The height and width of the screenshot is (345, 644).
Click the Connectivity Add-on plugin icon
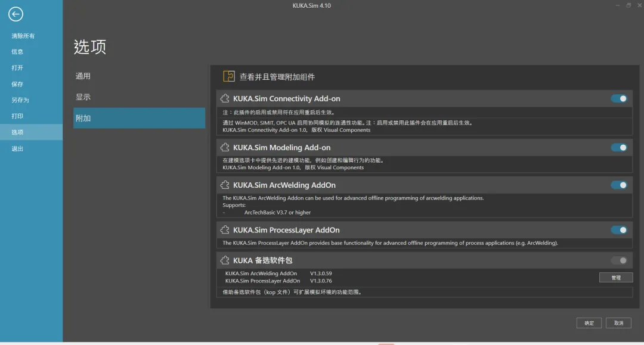pyautogui.click(x=225, y=98)
